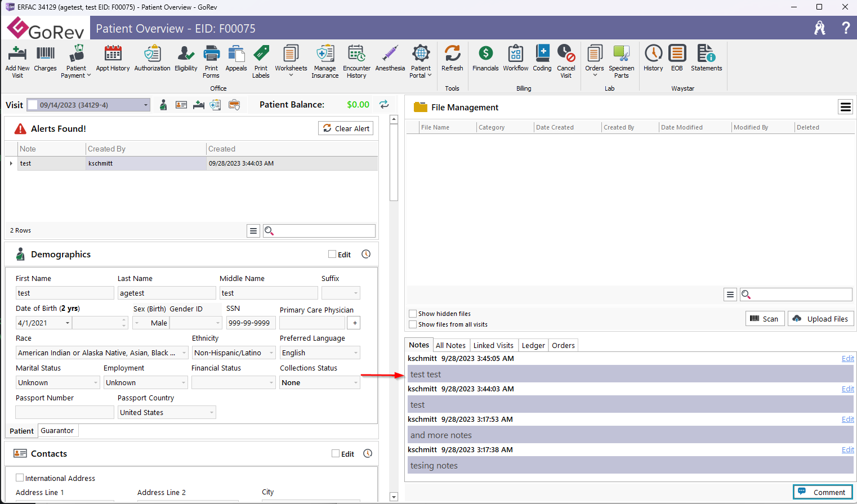This screenshot has width=857, height=504.
Task: Expand the Patient Portal menu
Action: 430,75
